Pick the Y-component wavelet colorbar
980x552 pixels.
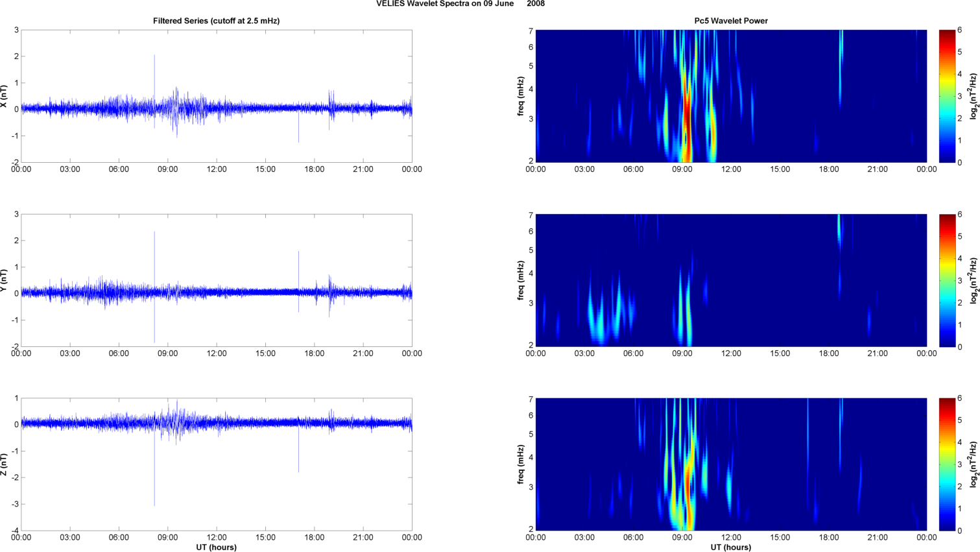coord(947,280)
